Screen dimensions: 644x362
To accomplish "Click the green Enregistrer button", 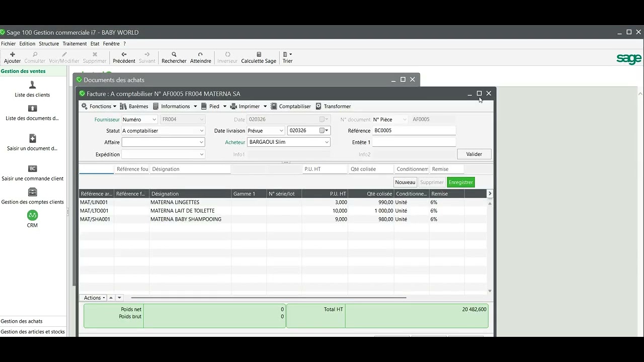I will coord(460,182).
